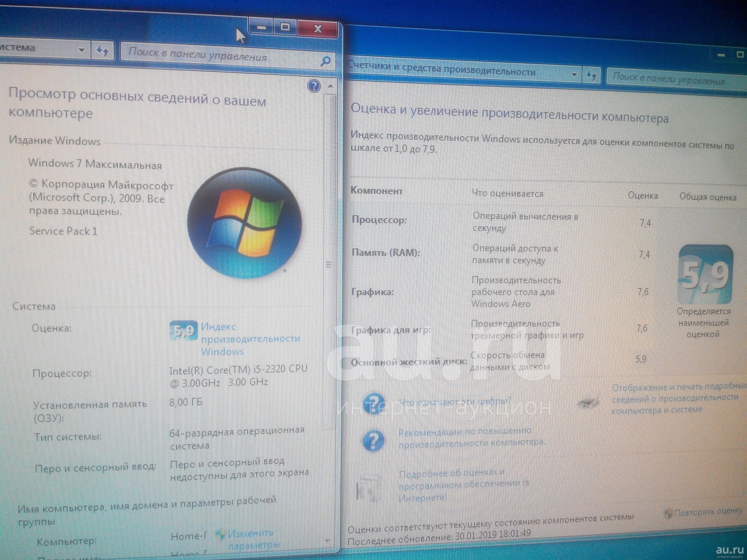The width and height of the screenshot is (747, 560).
Task: Open 'Индекс производительности Windows' link
Action: point(250,339)
